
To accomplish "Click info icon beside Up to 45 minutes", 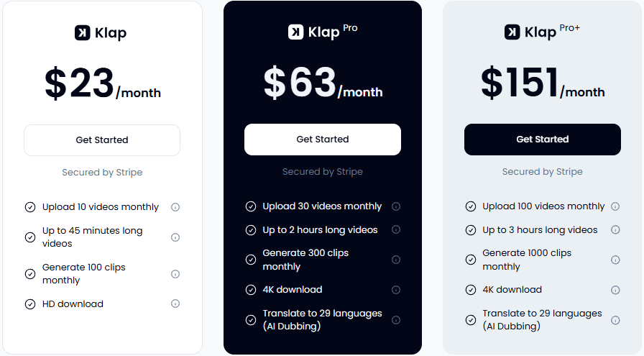I will (x=175, y=237).
